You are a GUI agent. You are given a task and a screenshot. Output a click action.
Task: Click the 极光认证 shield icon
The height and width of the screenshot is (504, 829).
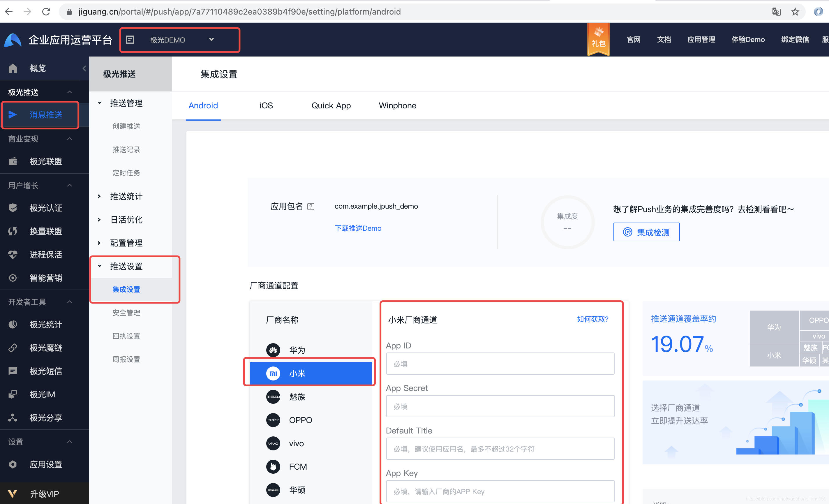click(x=13, y=208)
